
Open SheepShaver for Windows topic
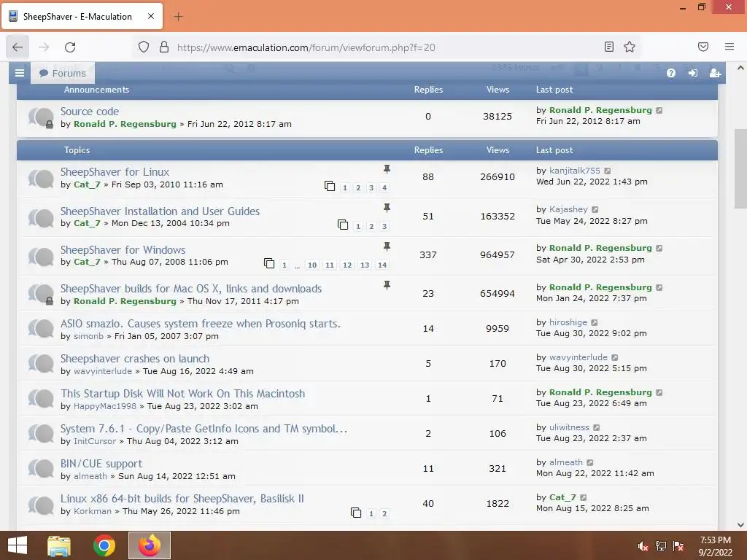tap(123, 250)
